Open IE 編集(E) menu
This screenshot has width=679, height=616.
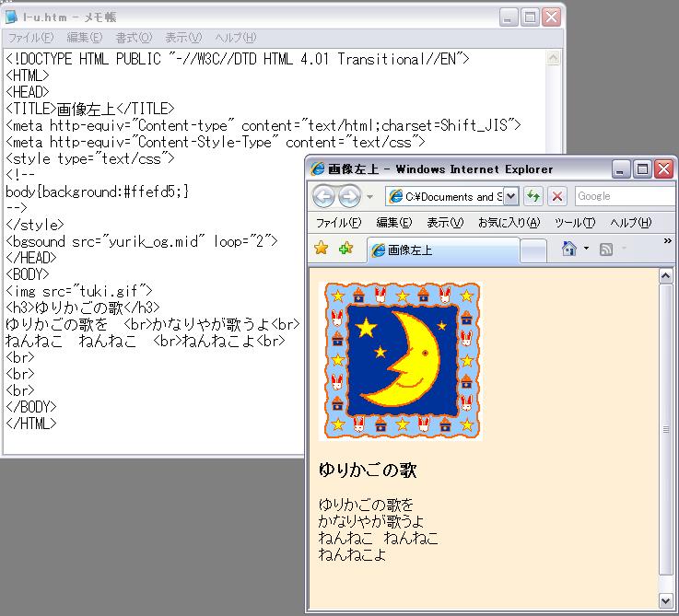click(x=394, y=223)
